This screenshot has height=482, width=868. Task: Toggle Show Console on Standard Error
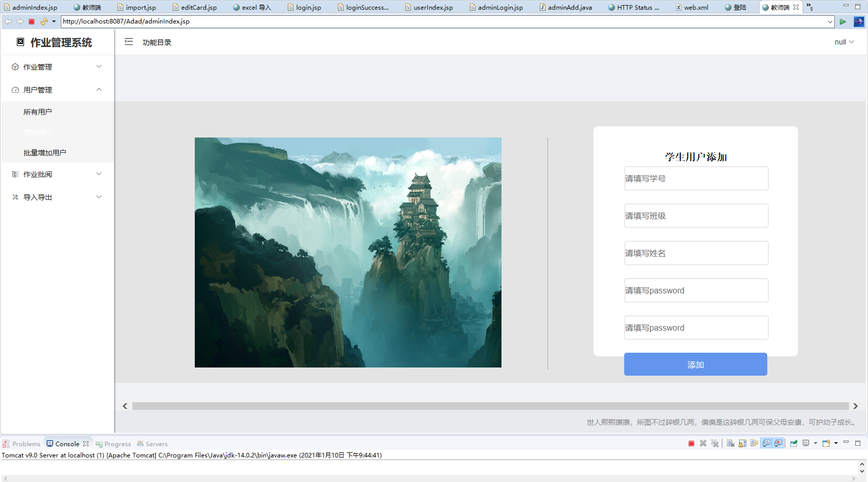[778, 443]
